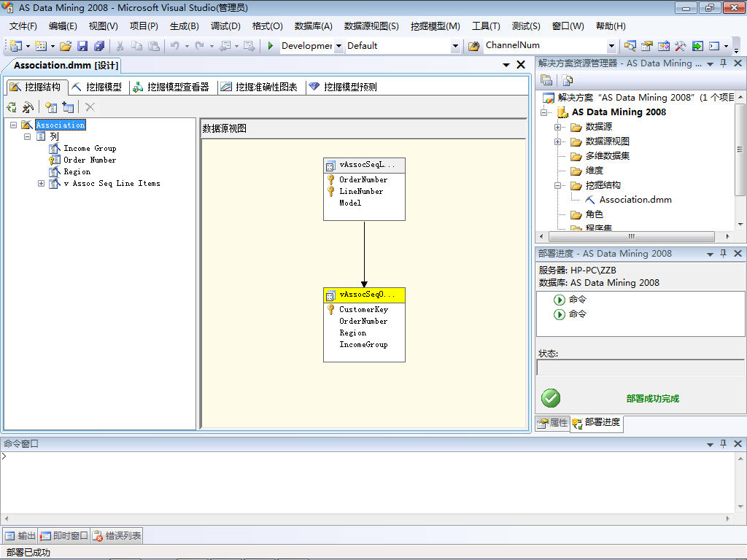Image resolution: width=747 pixels, height=560 pixels.
Task: Open the 数据源视图(S) menu
Action: click(x=371, y=26)
